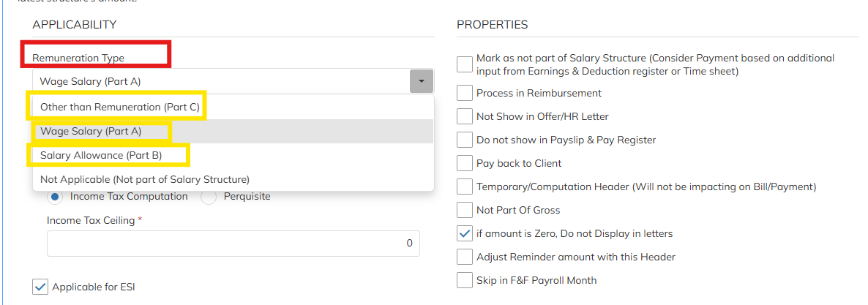The height and width of the screenshot is (305, 868).
Task: Select Salary Allowance (Part B) option
Action: tap(101, 155)
